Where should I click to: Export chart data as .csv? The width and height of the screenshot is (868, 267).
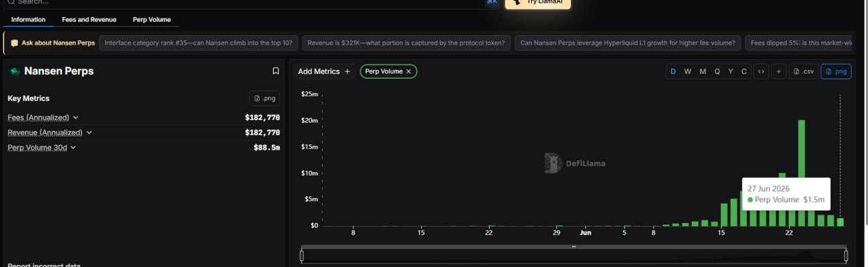tap(804, 71)
